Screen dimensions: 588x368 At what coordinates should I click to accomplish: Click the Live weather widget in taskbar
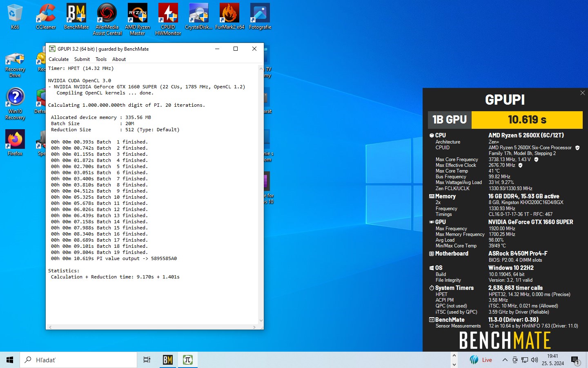tap(481, 360)
